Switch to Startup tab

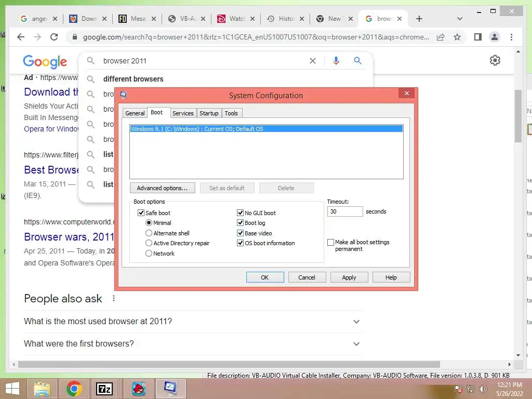[x=209, y=113]
